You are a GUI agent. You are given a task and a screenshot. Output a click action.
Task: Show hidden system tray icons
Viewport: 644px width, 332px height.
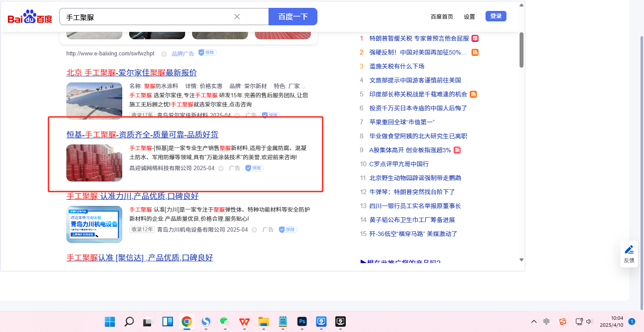tap(534, 322)
